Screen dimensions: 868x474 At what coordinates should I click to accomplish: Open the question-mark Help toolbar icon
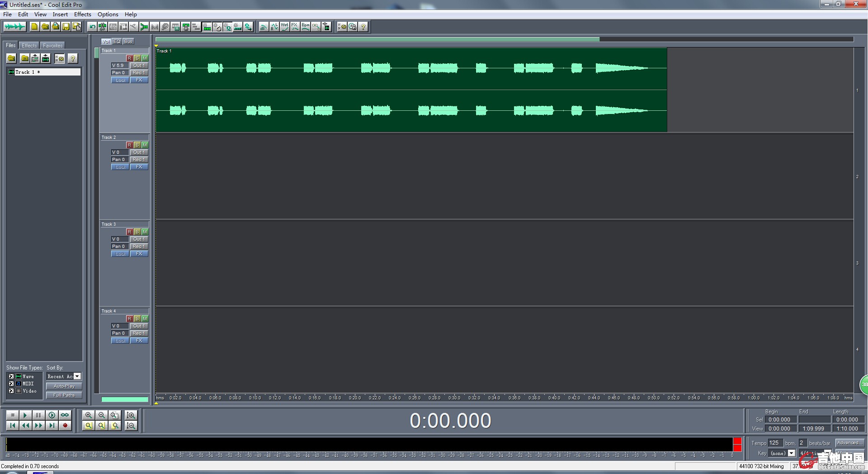coord(363,27)
